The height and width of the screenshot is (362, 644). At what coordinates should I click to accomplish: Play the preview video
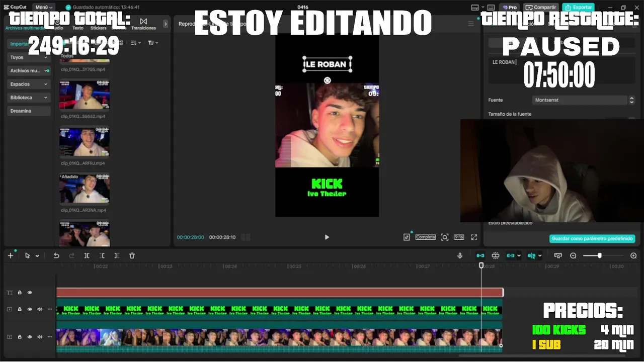pos(327,237)
